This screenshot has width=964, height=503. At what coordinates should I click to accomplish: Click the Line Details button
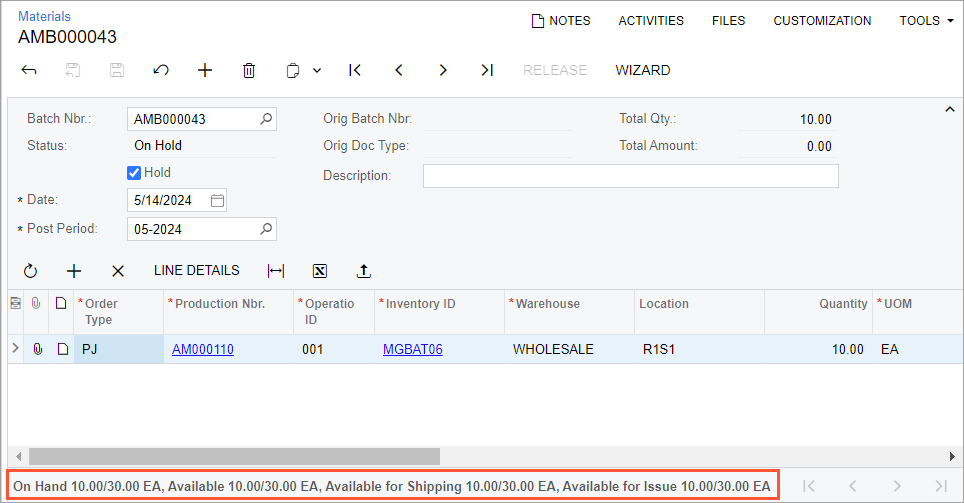coord(196,270)
